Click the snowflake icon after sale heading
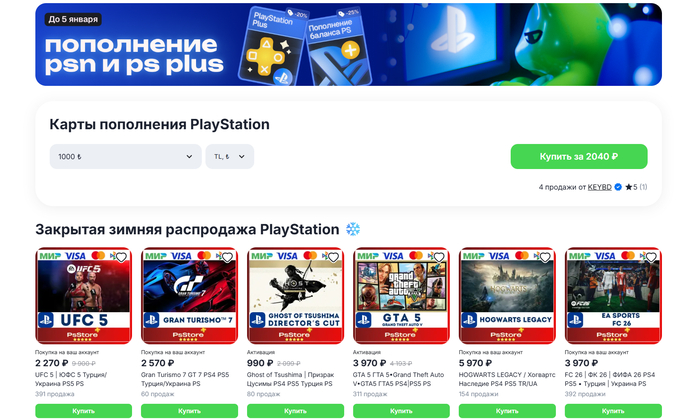This screenshot has width=700, height=419. (353, 229)
